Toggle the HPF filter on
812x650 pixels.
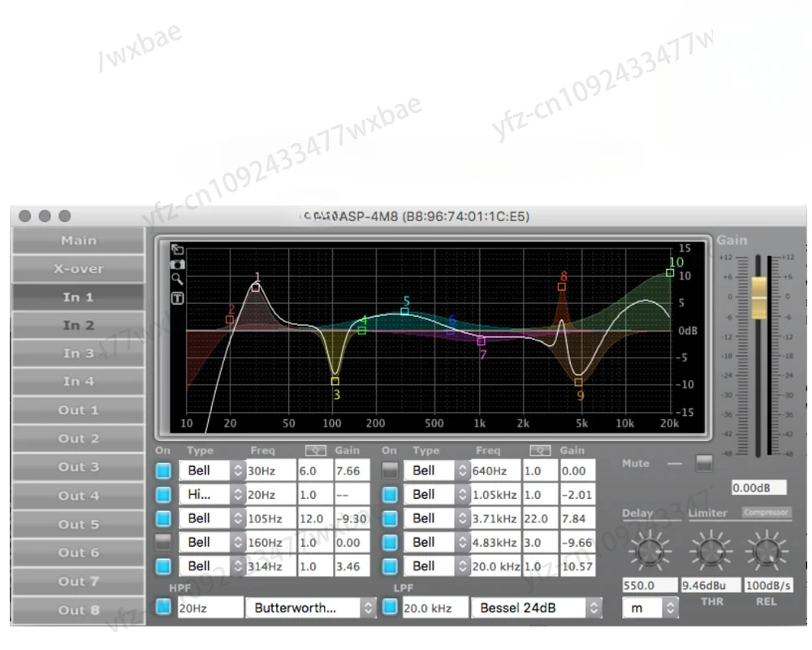(x=163, y=606)
